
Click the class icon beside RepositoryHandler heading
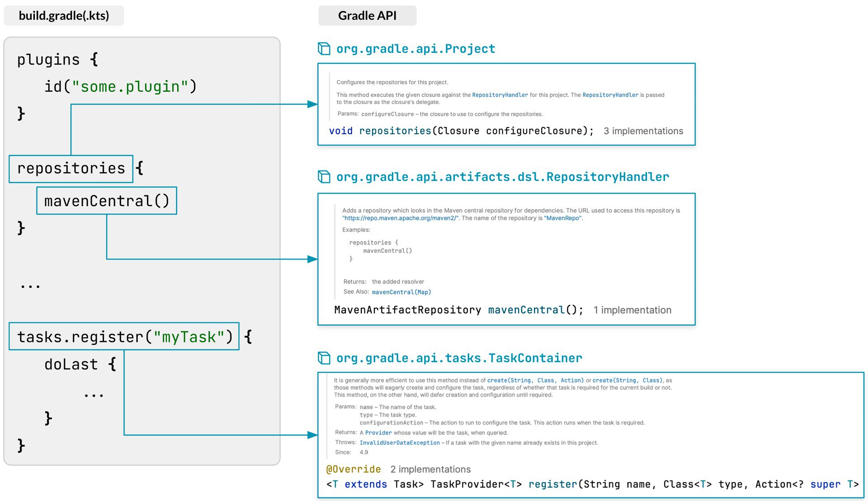pyautogui.click(x=324, y=177)
